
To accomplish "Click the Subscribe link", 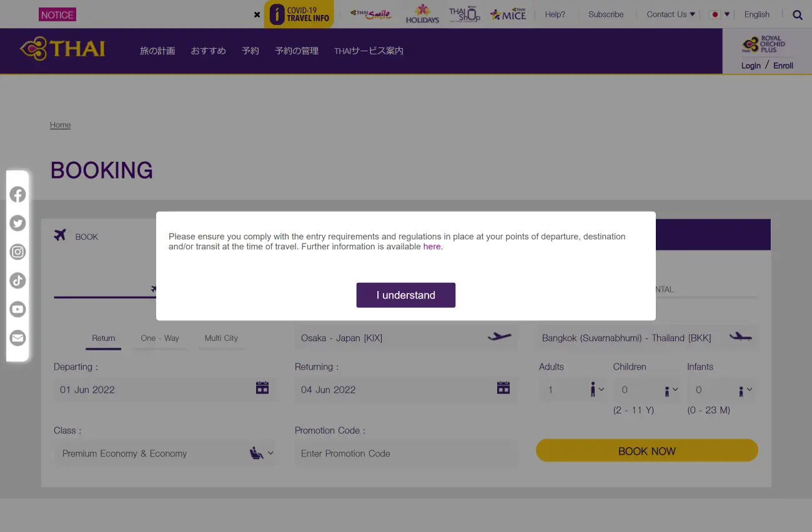I will point(606,14).
